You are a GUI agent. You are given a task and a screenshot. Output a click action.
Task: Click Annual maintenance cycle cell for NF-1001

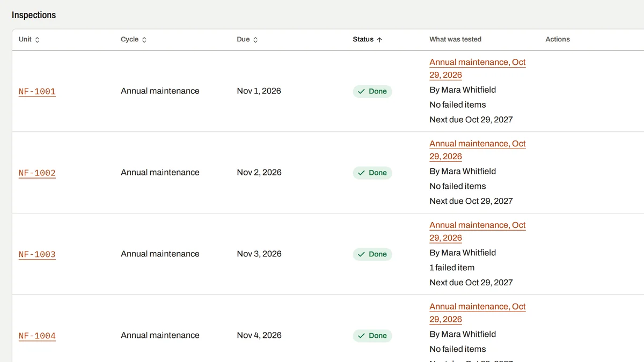coord(160,91)
